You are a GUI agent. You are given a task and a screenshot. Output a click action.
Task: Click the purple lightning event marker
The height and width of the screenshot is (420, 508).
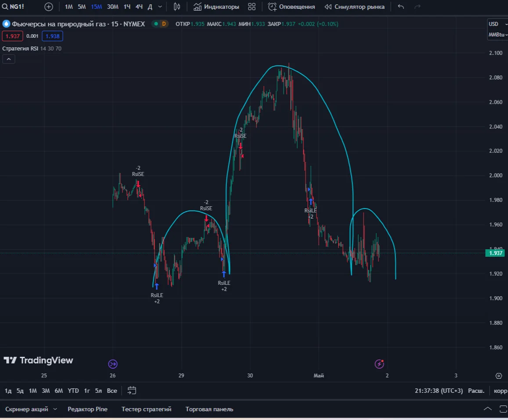pyautogui.click(x=379, y=364)
